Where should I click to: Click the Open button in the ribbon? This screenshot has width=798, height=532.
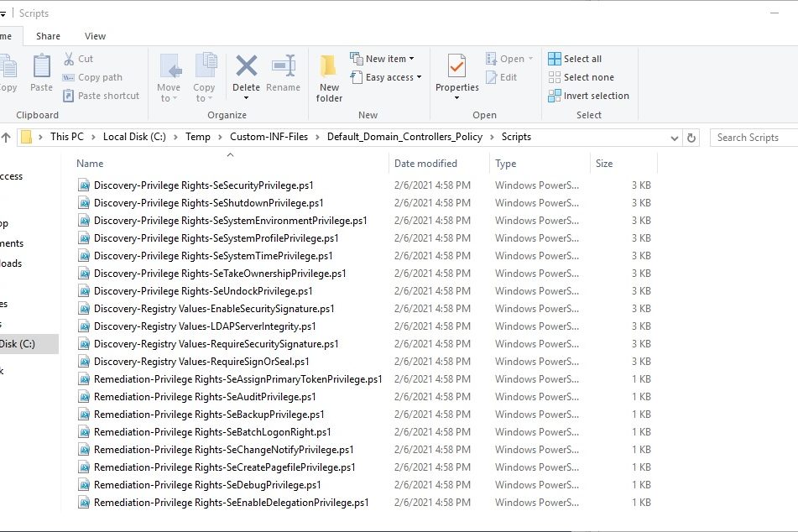509,59
